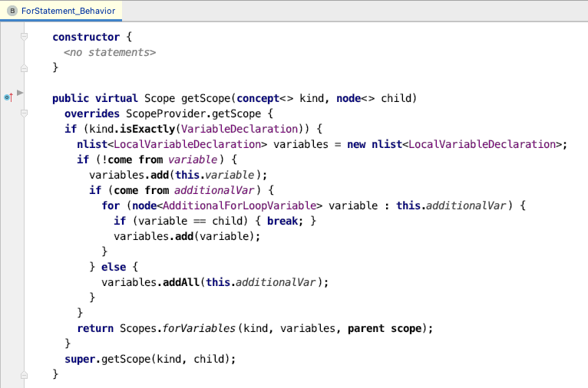The height and width of the screenshot is (388, 588).
Task: Collapse the getScope method body fold marker
Action: coord(24,113)
